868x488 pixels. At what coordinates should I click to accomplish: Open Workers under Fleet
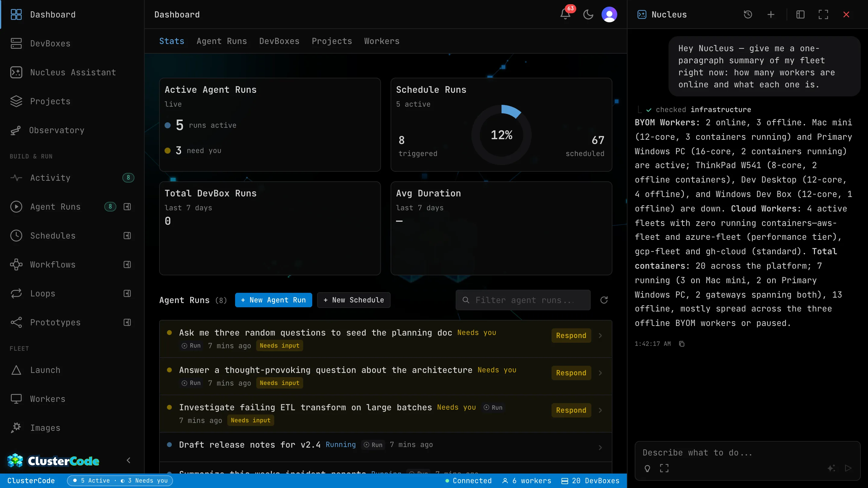(72, 399)
